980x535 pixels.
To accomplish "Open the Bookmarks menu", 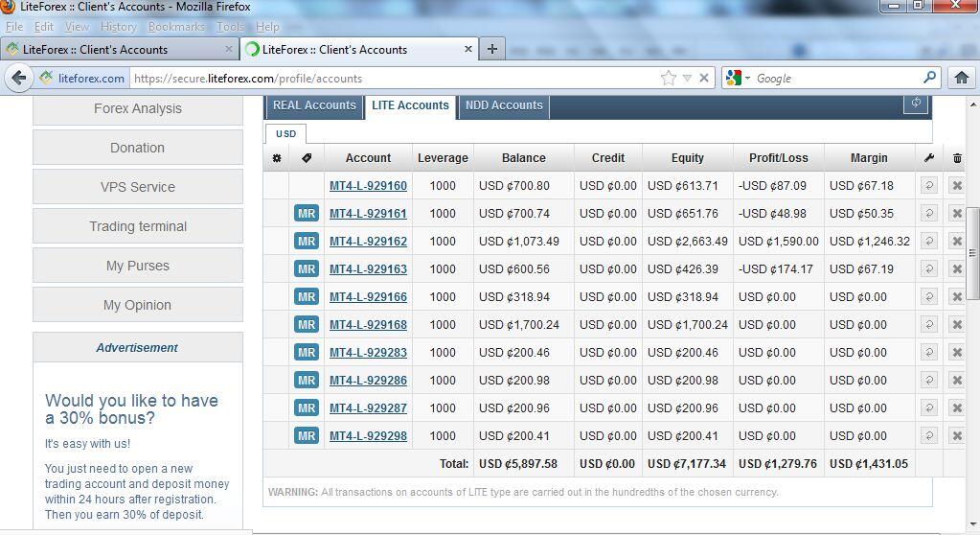I will (x=176, y=27).
